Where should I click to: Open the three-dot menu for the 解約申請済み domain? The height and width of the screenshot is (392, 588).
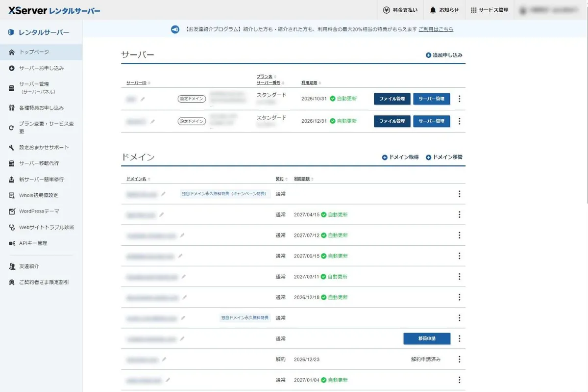coord(459,359)
